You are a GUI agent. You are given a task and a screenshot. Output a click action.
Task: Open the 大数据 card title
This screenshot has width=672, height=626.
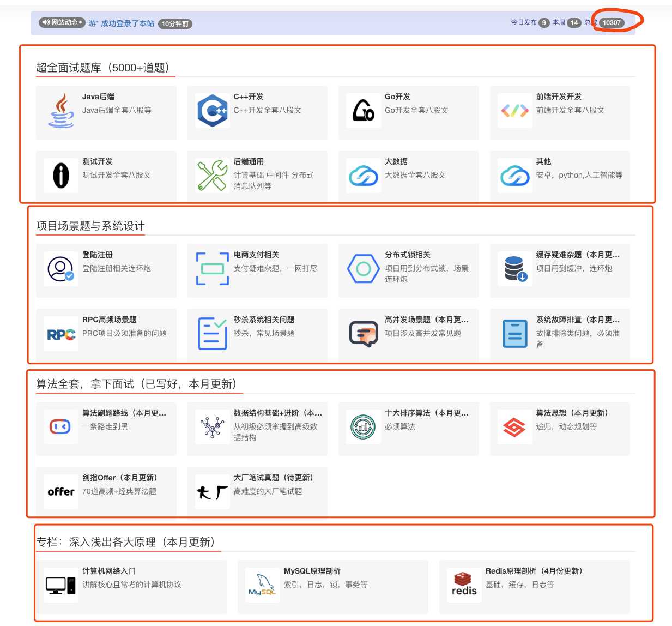point(396,161)
